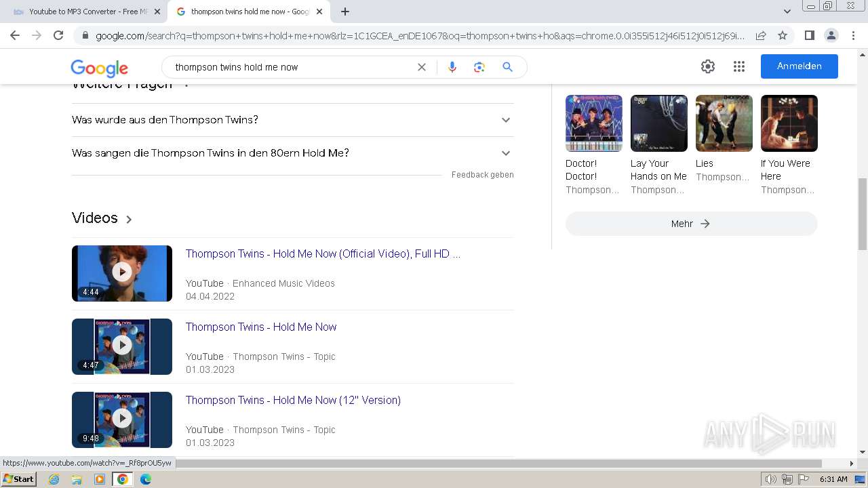The width and height of the screenshot is (868, 488).
Task: Click the If You Were Here title
Action: tap(785, 169)
